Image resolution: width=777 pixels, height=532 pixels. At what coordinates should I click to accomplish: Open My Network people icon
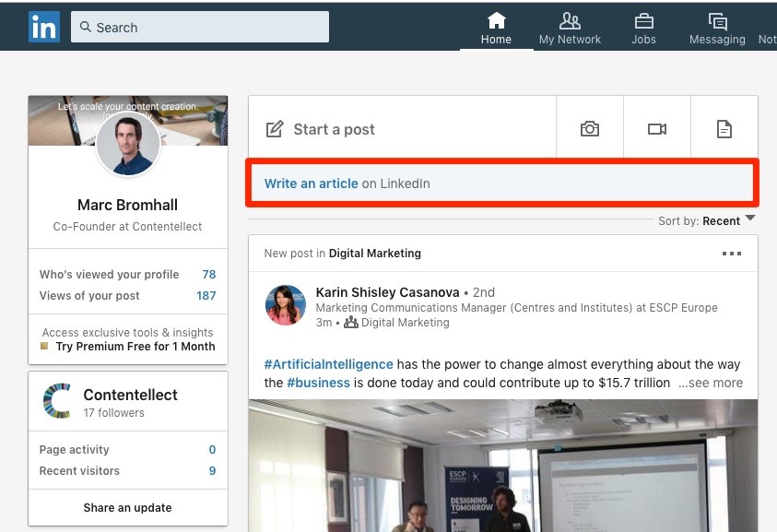click(x=570, y=21)
